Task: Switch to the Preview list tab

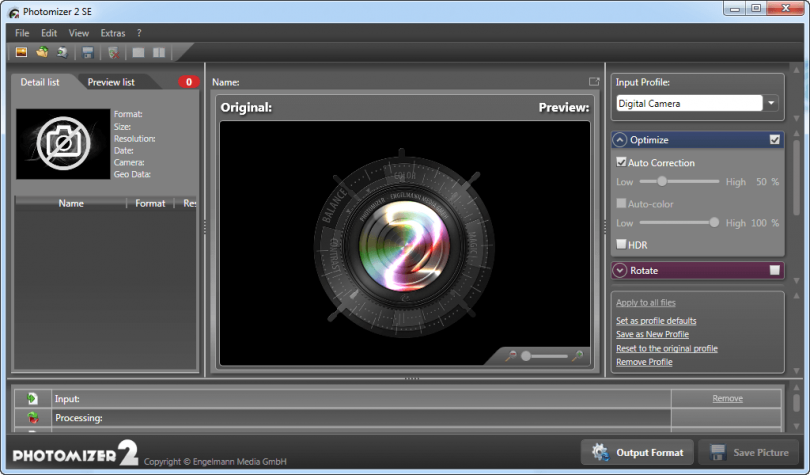Action: pos(111,82)
